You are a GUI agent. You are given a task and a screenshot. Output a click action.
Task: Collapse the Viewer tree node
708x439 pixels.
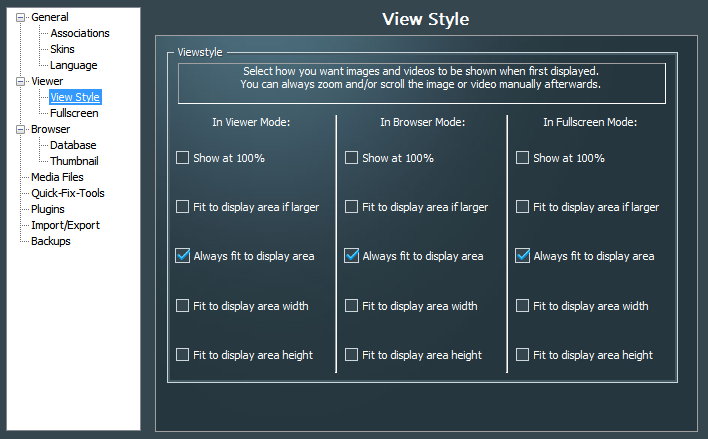tap(20, 81)
